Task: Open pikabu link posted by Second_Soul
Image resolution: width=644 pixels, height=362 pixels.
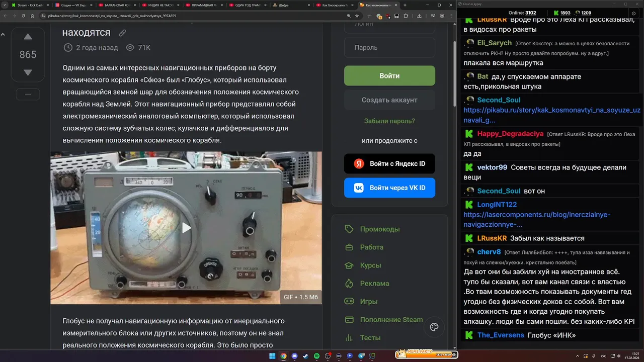Action: coord(551,115)
